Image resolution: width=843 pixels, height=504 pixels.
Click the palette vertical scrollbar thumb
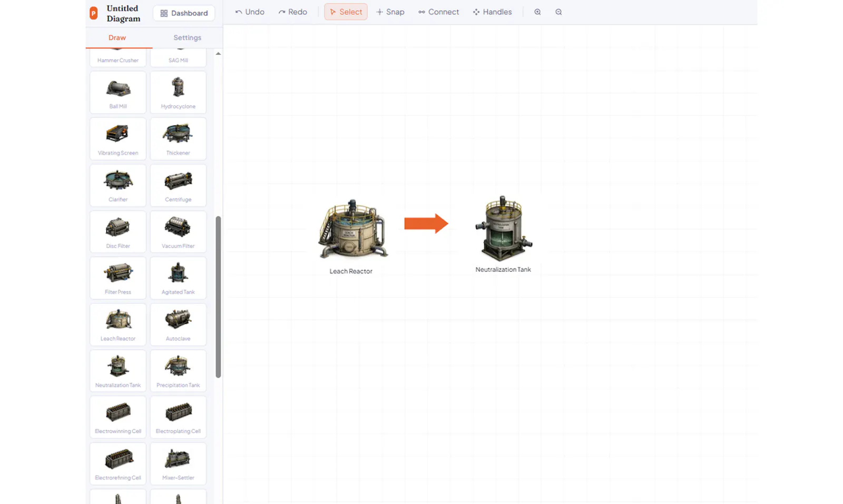pyautogui.click(x=218, y=297)
